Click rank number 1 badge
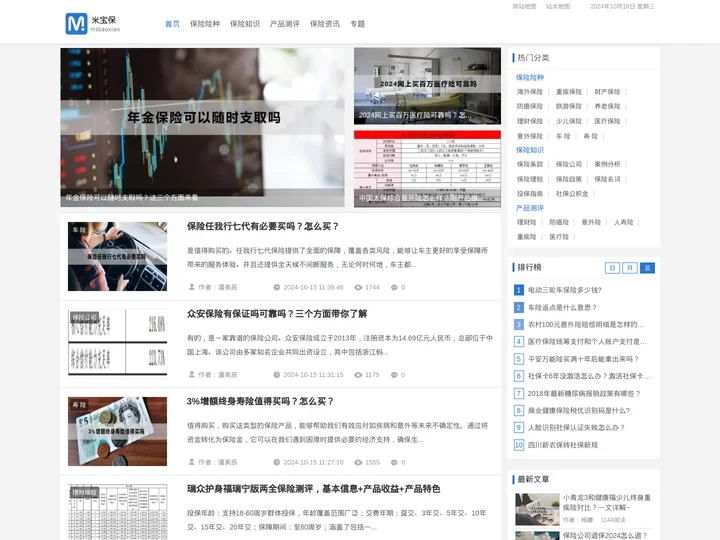Viewport: 720px width, 540px height. pyautogui.click(x=518, y=290)
